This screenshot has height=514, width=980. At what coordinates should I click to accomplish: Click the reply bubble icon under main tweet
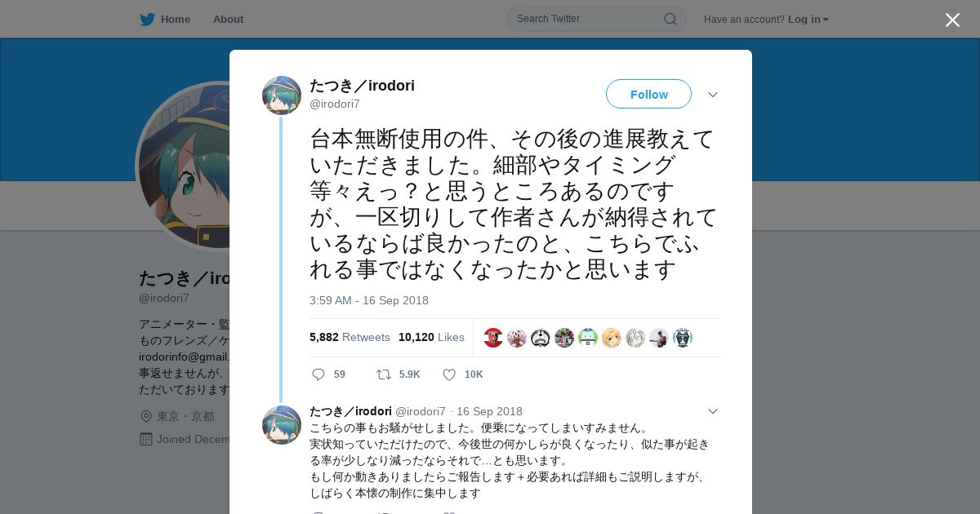coord(318,374)
